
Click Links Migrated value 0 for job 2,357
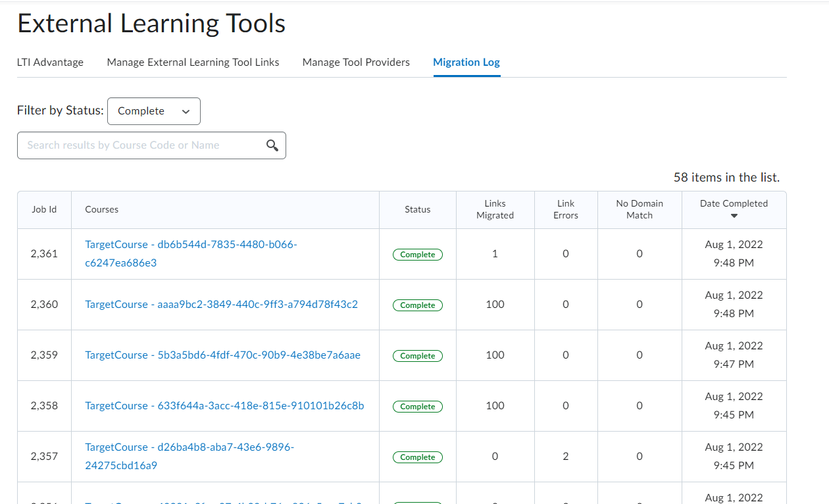(x=495, y=457)
